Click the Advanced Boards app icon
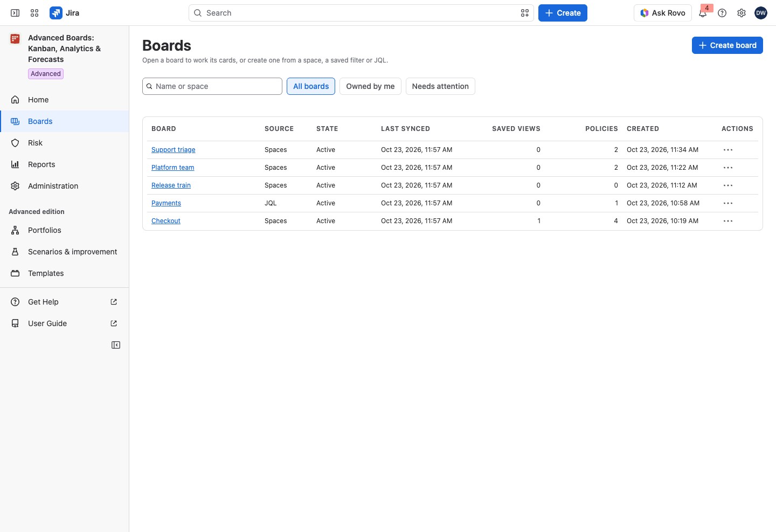This screenshot has height=532, width=776. point(15,39)
